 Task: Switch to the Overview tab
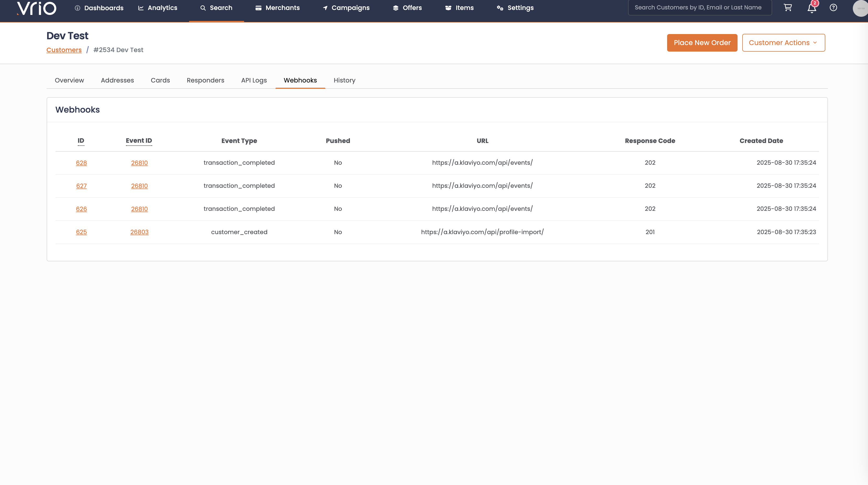[69, 80]
